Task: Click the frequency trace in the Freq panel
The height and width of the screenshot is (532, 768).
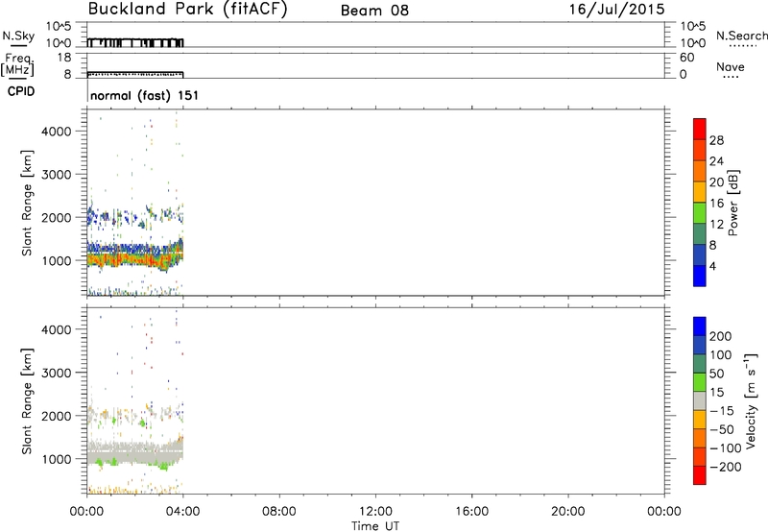Action: pyautogui.click(x=135, y=75)
